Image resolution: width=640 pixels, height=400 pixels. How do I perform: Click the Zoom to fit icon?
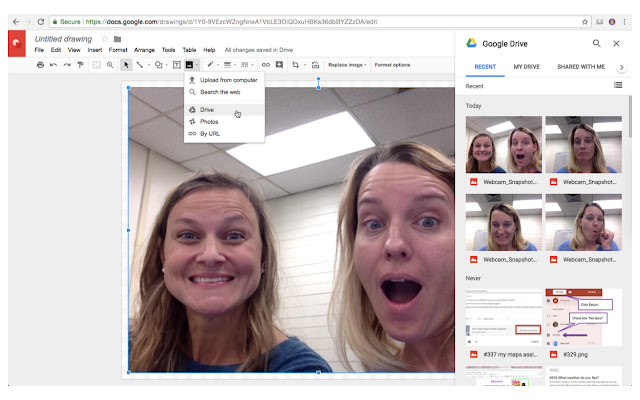96,64
